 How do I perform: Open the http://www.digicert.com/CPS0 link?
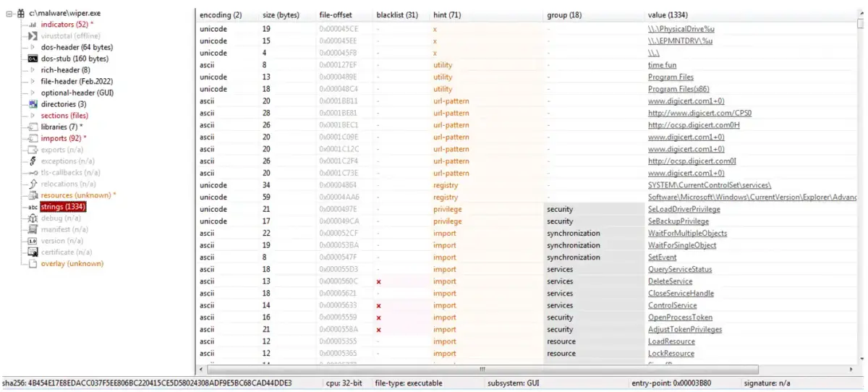tap(699, 113)
